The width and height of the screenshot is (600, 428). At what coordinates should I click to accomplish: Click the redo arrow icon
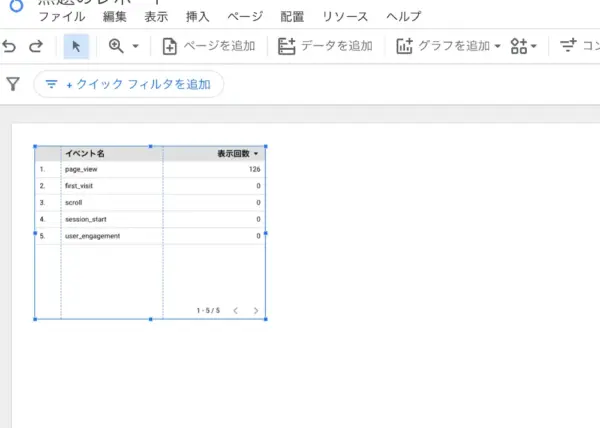click(x=36, y=46)
